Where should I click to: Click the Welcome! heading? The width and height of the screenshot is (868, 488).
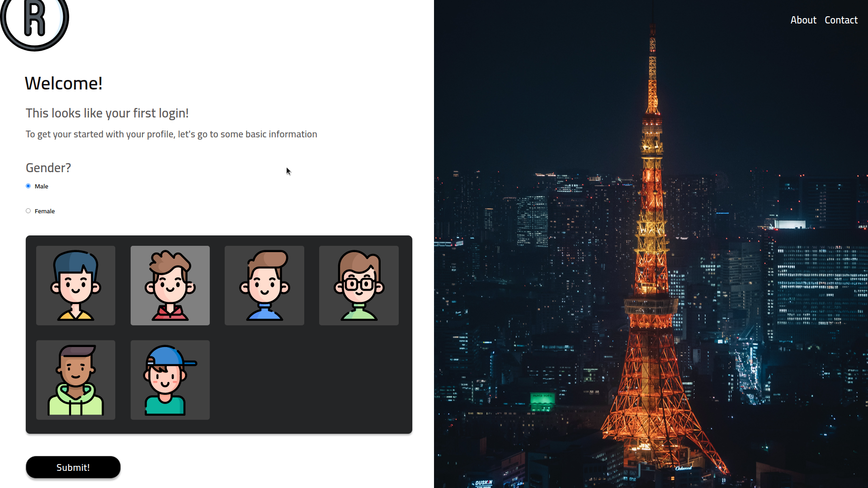click(64, 84)
